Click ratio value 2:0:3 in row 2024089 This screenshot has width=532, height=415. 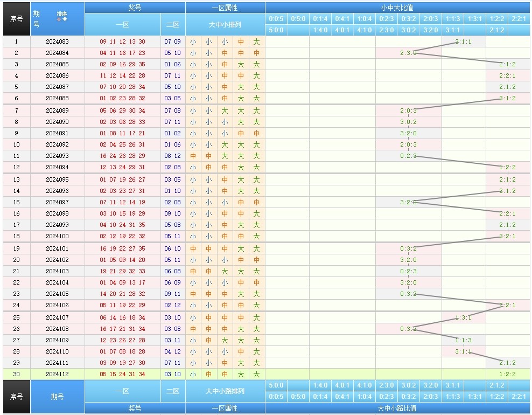[408, 110]
